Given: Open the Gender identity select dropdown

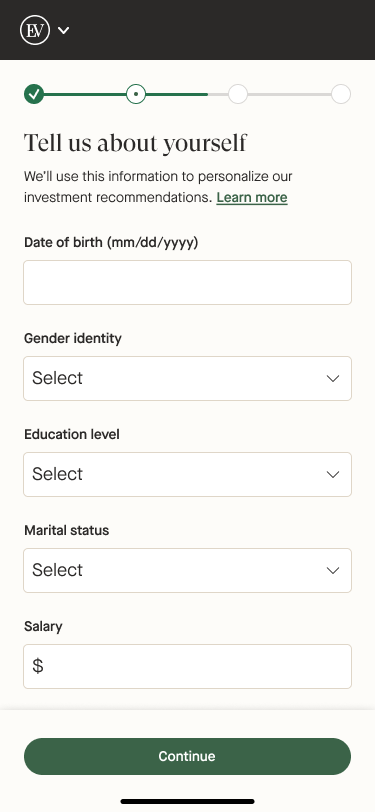Looking at the screenshot, I should pos(188,378).
